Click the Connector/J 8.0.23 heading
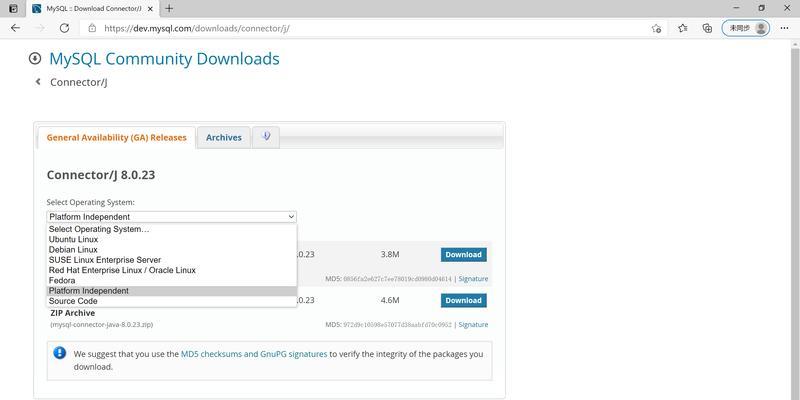The image size is (800, 400). (101, 175)
